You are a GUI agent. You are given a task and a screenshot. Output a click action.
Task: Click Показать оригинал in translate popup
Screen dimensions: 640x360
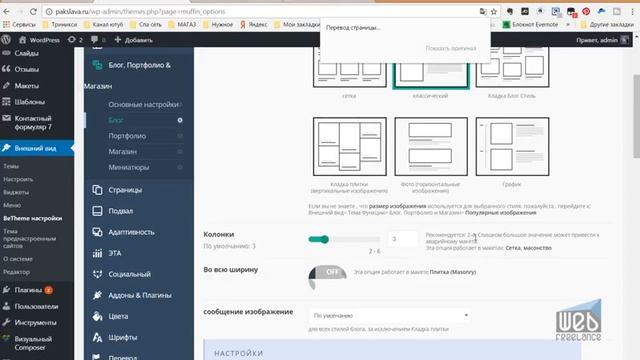(451, 48)
